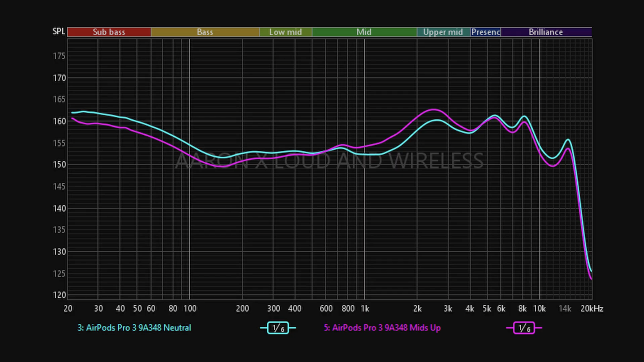Image resolution: width=644 pixels, height=362 pixels.
Task: Click the 3k frequency label
Action: tap(448, 308)
